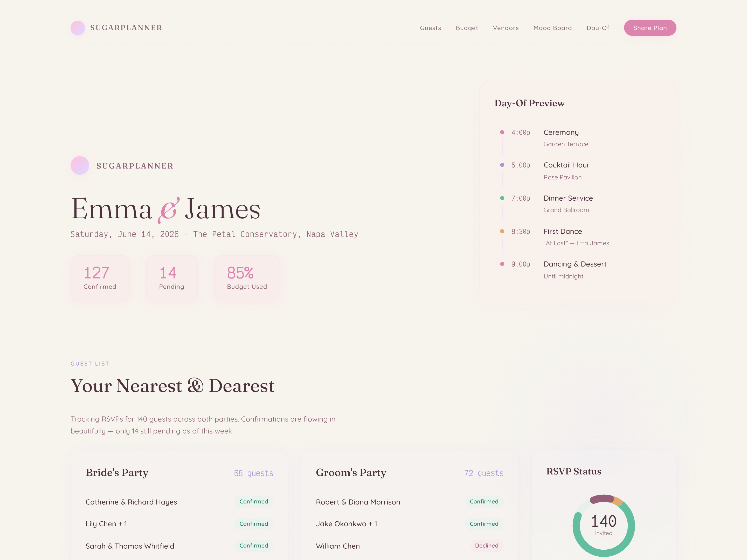Switch to the Mood Board section
Screen dimensions: 747x560
pyautogui.click(x=552, y=28)
